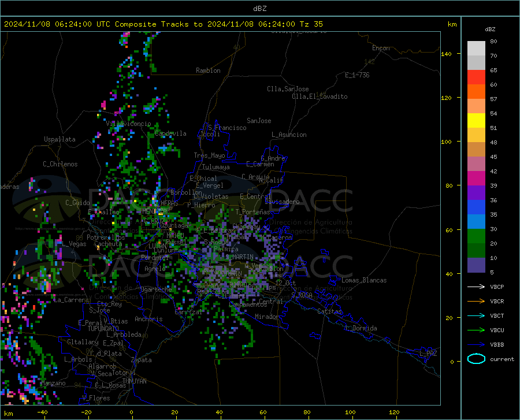
Task: Click the Potrerillos label on map
Action: (106, 237)
